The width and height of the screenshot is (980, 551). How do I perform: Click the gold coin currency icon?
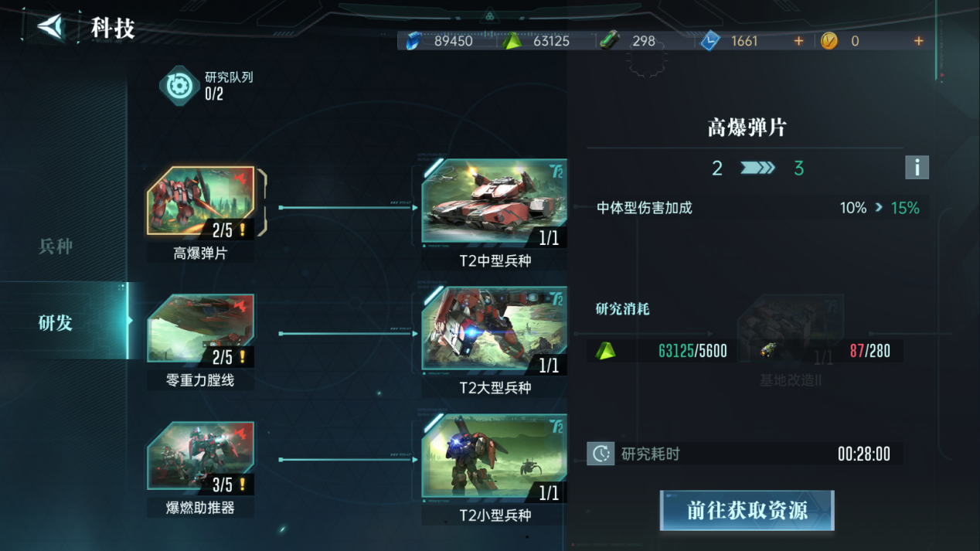click(829, 41)
